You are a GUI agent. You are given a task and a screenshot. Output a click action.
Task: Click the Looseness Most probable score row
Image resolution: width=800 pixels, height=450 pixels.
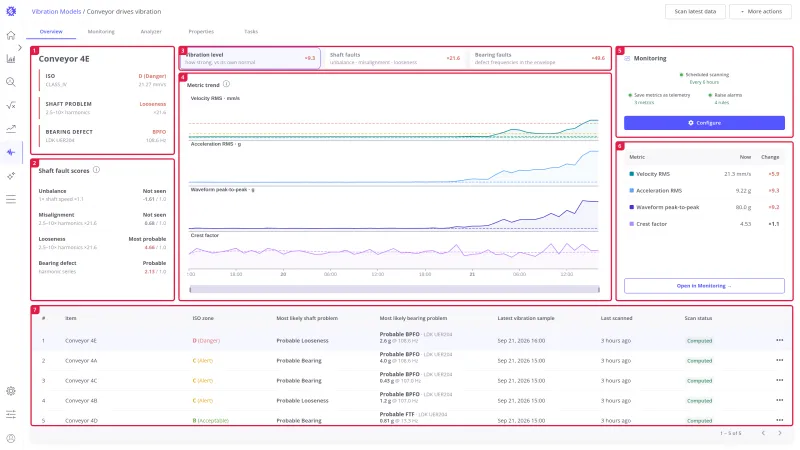tap(102, 243)
